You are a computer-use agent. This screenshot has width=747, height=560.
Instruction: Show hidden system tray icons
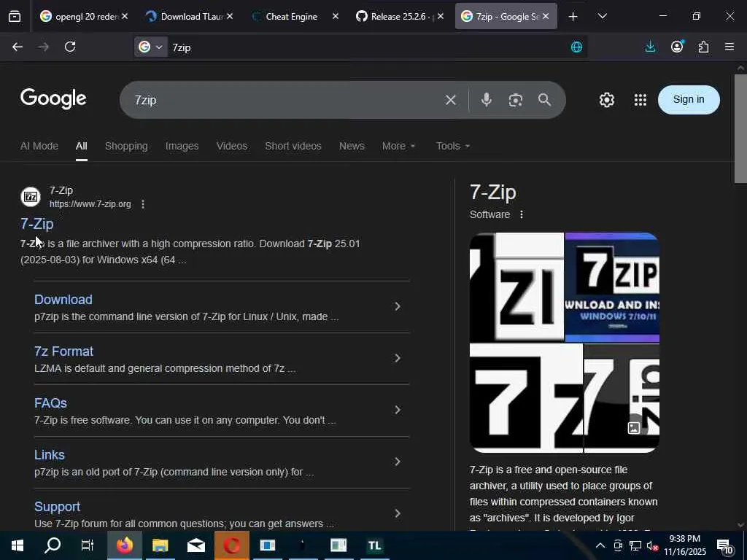coord(600,545)
